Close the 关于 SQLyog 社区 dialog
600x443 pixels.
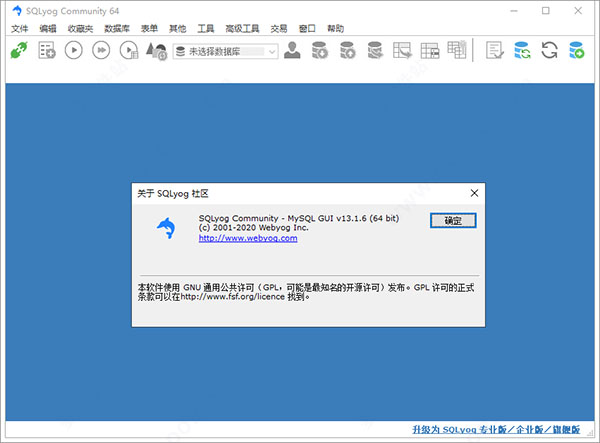474,193
